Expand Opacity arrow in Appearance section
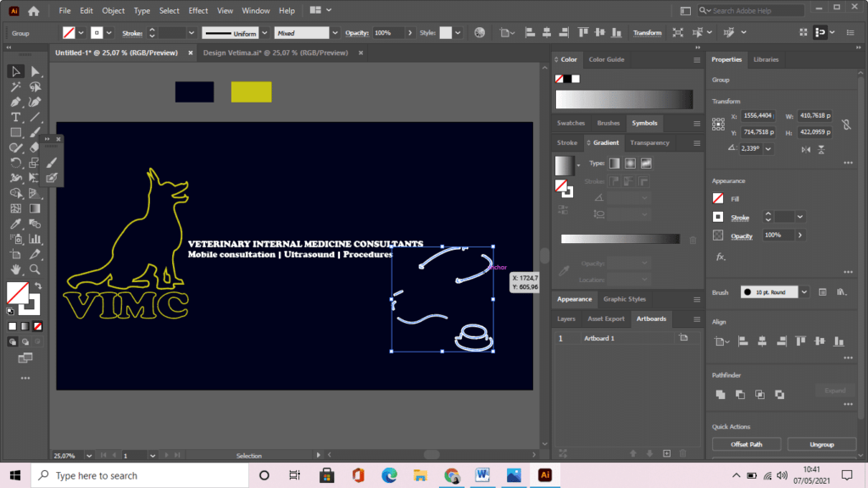The height and width of the screenshot is (488, 868). coord(800,236)
